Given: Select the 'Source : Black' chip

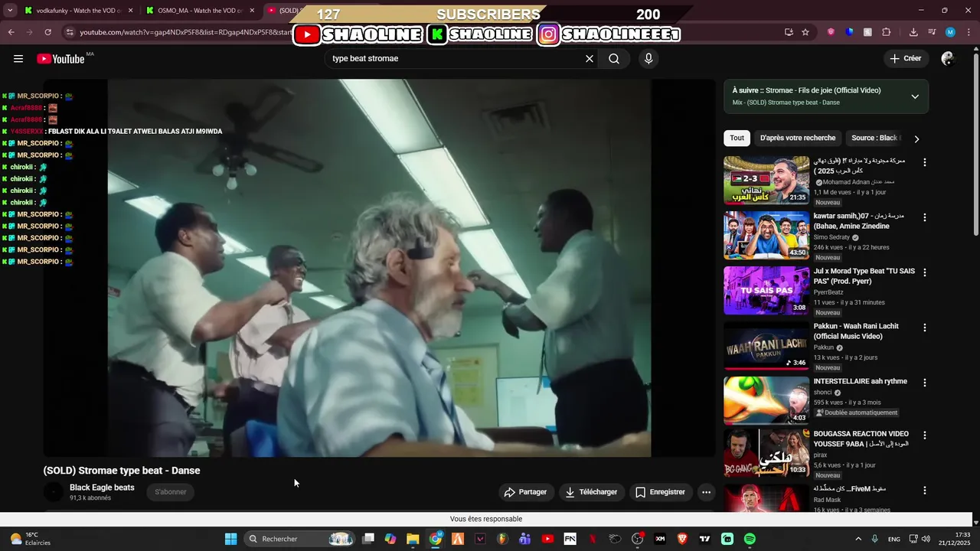Looking at the screenshot, I should 876,139.
